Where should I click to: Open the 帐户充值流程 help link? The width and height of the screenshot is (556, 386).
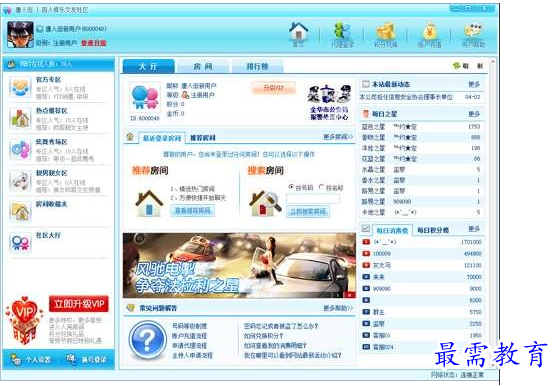pos(189,335)
